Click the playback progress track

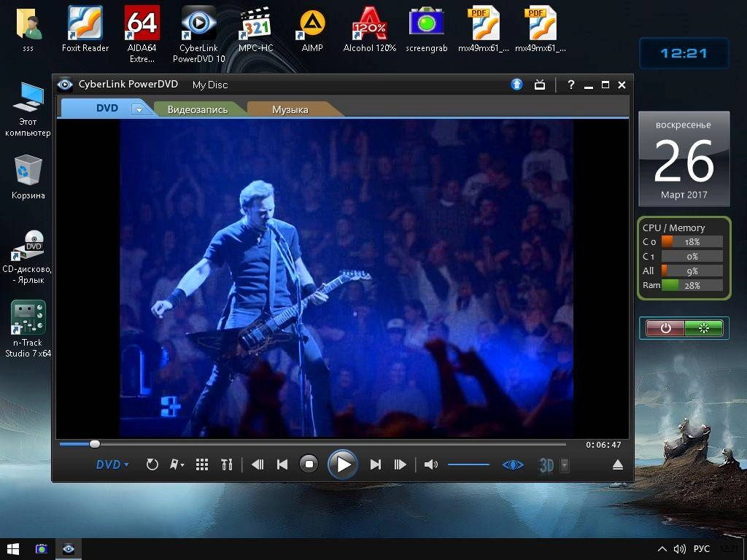(312, 444)
